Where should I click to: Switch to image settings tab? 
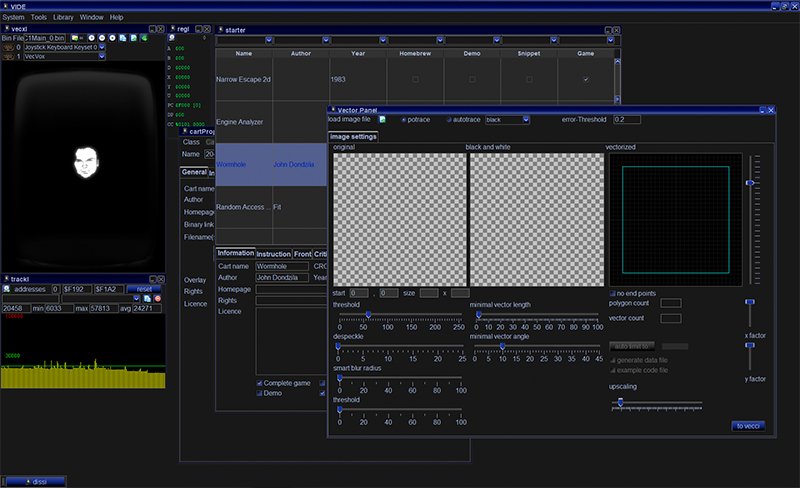[353, 137]
